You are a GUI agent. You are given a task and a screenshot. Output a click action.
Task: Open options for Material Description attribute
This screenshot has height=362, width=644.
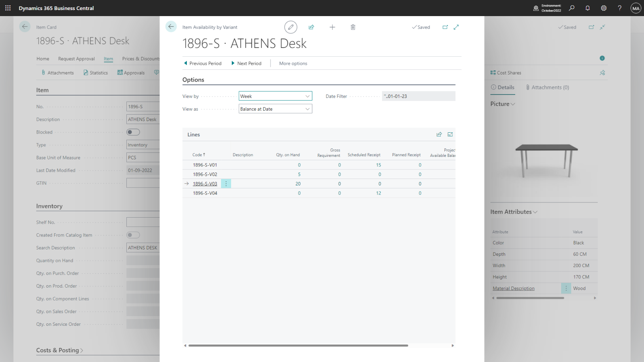[x=566, y=288]
